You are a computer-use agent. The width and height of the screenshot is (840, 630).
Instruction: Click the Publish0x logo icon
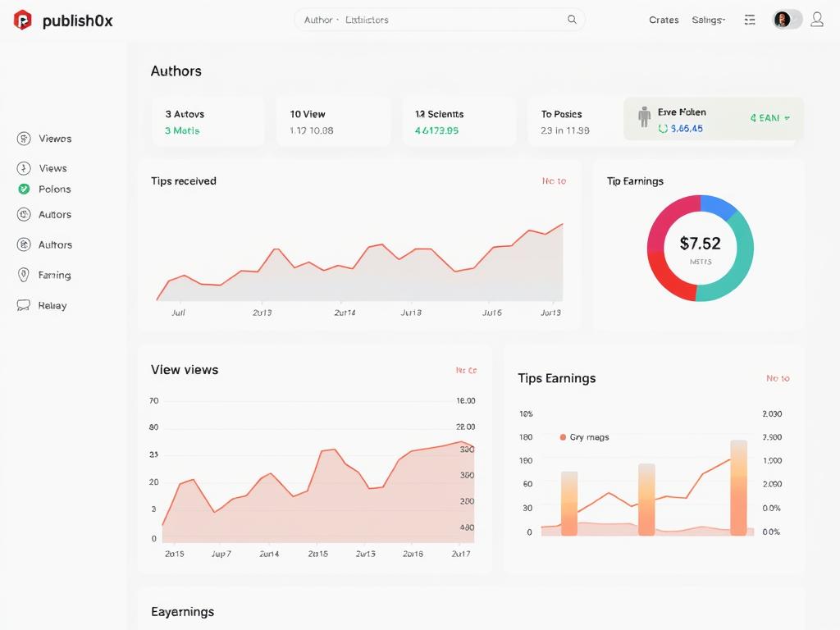[23, 20]
